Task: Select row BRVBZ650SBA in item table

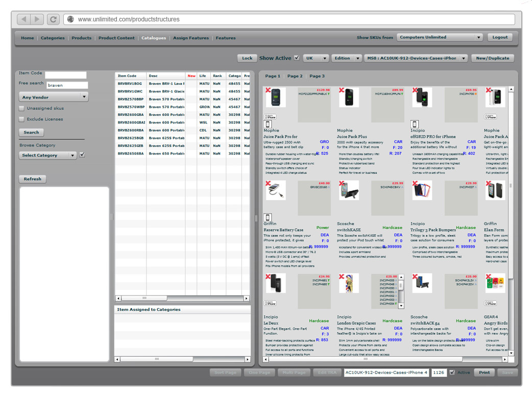Action: (x=183, y=154)
